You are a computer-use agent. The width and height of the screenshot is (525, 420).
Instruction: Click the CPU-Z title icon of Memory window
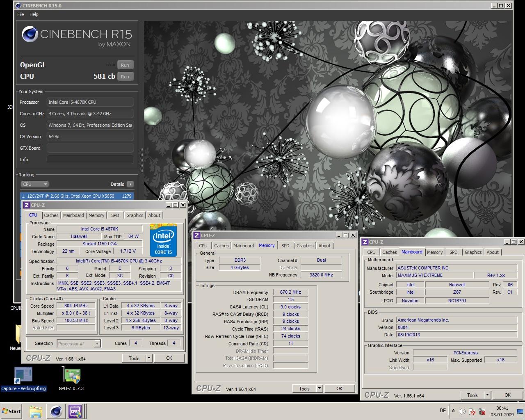197,235
